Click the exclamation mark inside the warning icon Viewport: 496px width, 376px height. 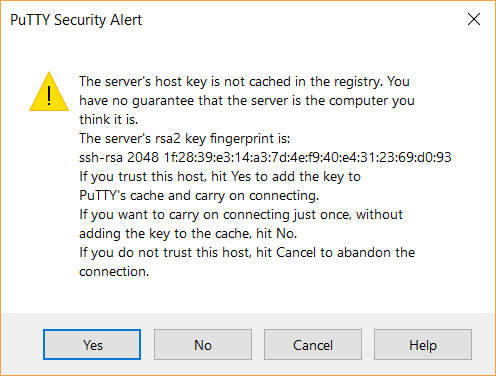click(x=49, y=96)
